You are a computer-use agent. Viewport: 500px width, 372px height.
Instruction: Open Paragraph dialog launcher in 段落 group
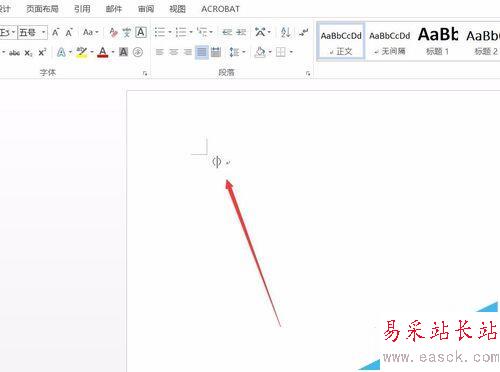pyautogui.click(x=308, y=73)
